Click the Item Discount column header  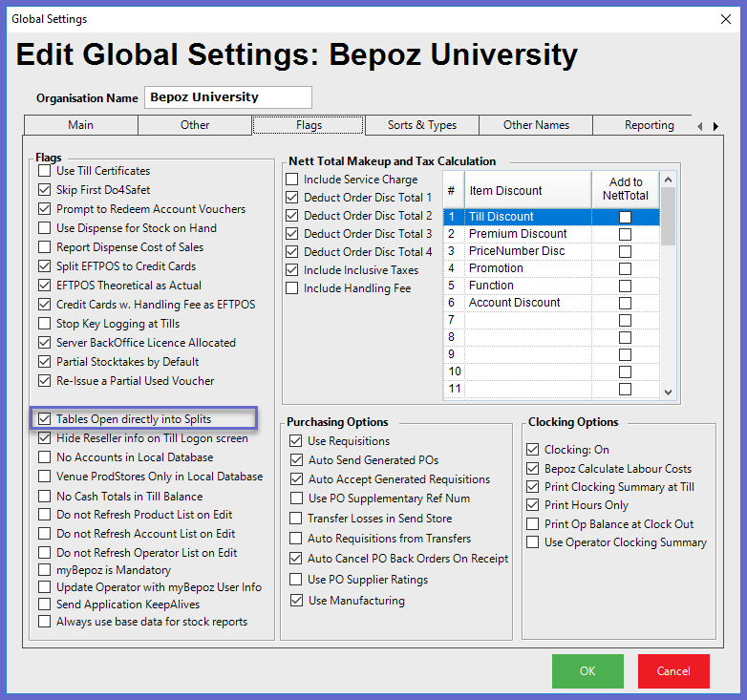tap(528, 190)
